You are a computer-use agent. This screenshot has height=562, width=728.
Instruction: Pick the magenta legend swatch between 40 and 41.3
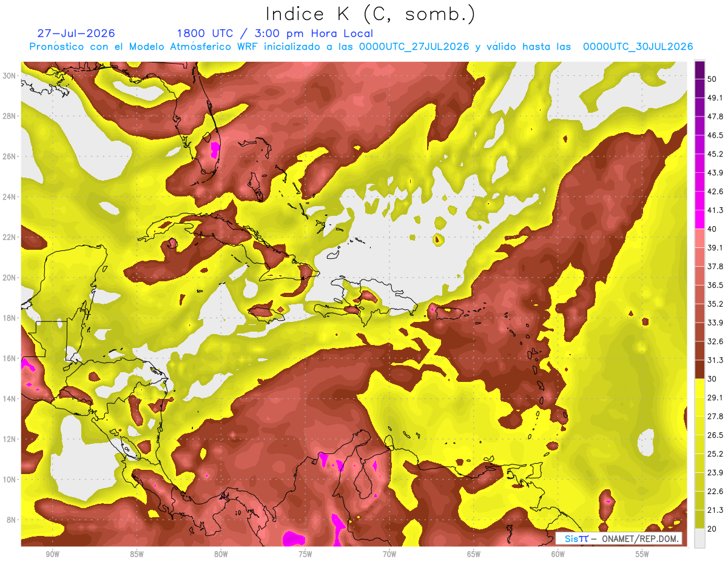699,219
